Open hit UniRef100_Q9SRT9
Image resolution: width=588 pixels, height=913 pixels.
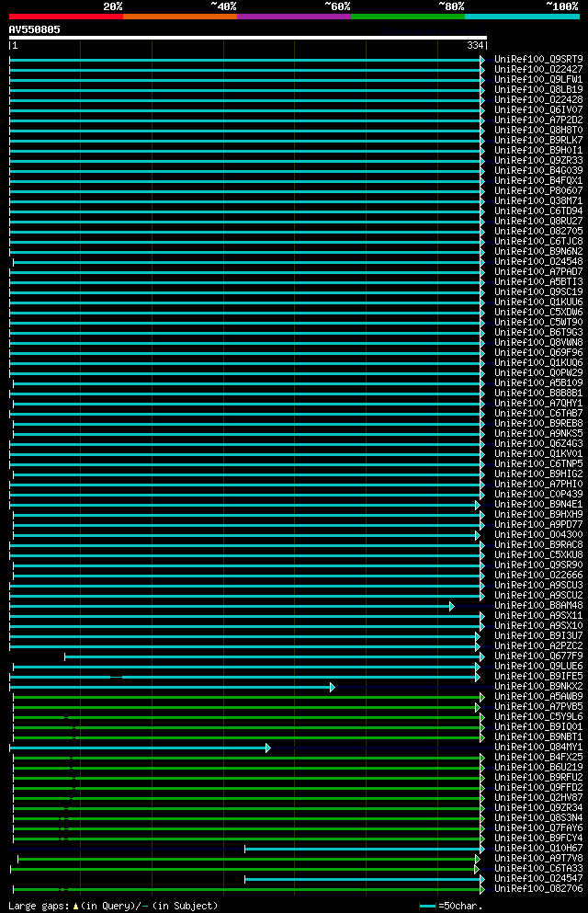[538, 60]
